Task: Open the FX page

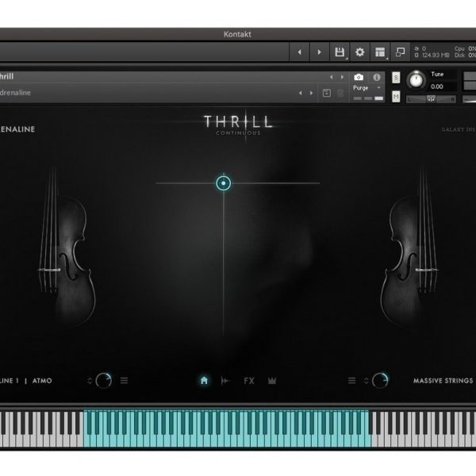Action: (249, 381)
